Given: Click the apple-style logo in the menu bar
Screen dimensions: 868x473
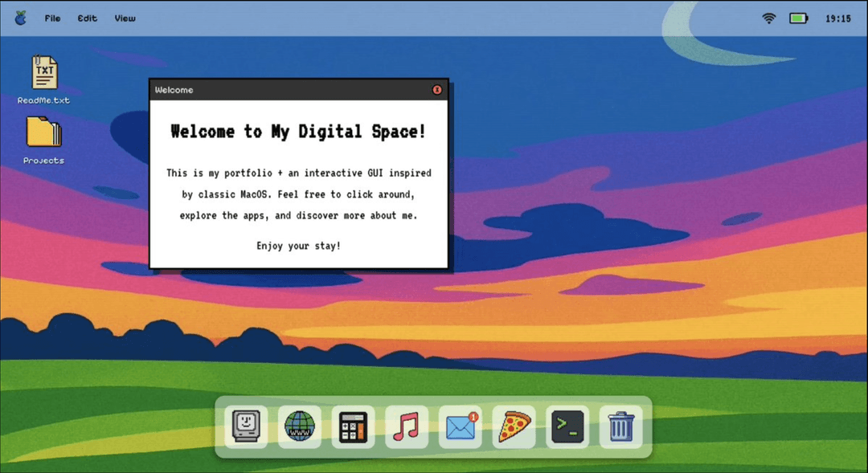Looking at the screenshot, I should [x=19, y=17].
